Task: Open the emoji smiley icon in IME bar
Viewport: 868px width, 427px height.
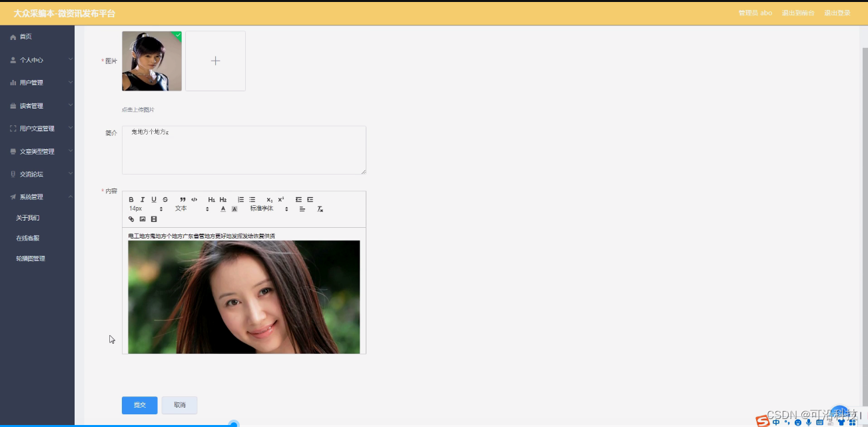Action: [798, 422]
